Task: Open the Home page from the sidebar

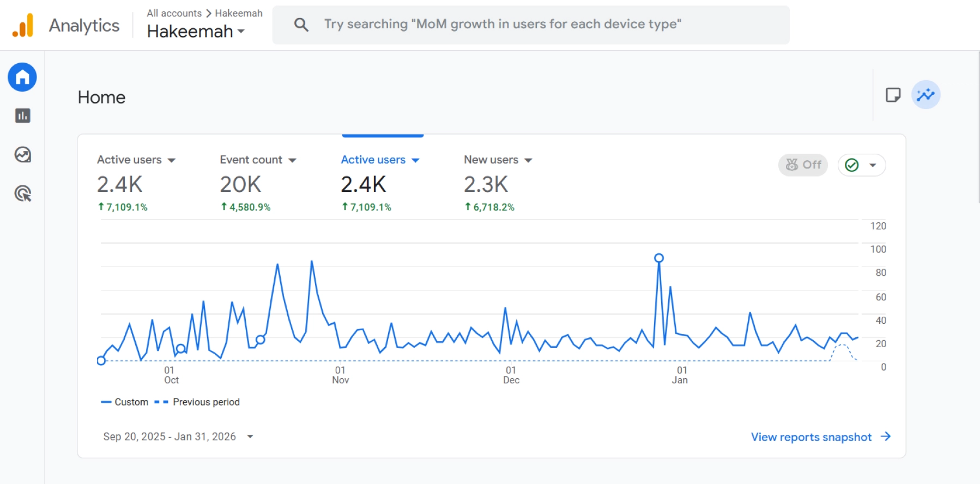Action: click(x=22, y=77)
